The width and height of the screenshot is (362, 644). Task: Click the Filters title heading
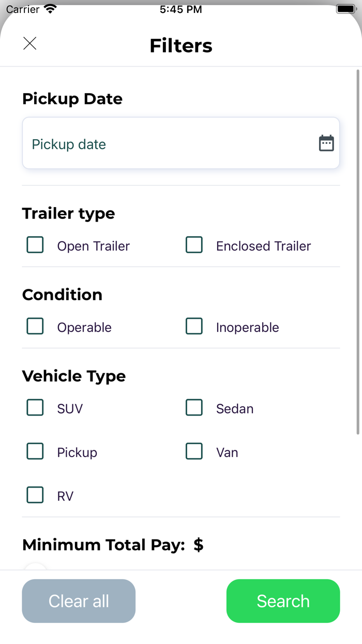(180, 46)
